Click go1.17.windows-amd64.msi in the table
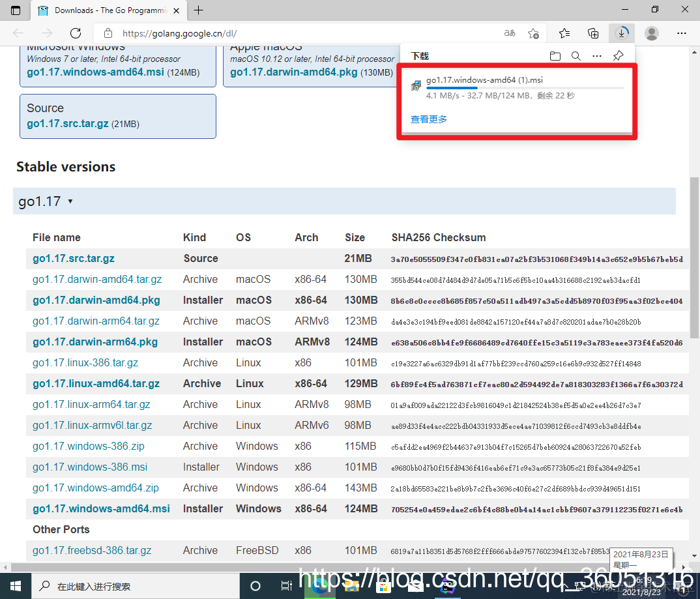 click(x=101, y=509)
